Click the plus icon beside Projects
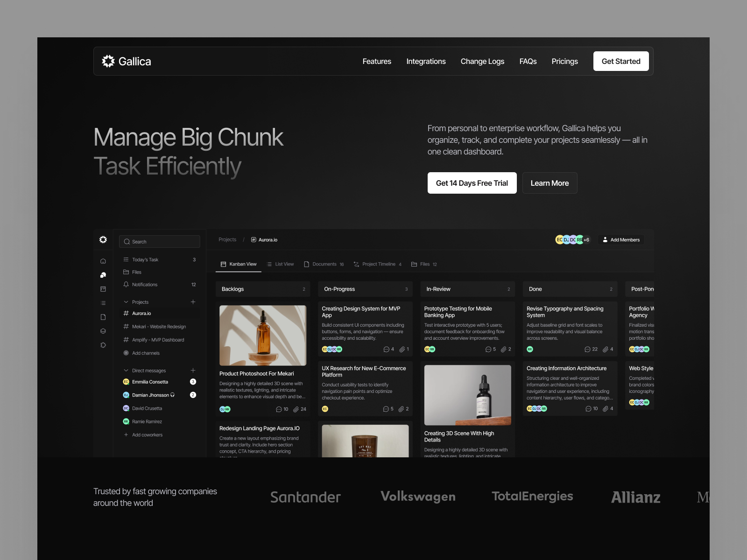This screenshot has width=747, height=560. point(193,302)
